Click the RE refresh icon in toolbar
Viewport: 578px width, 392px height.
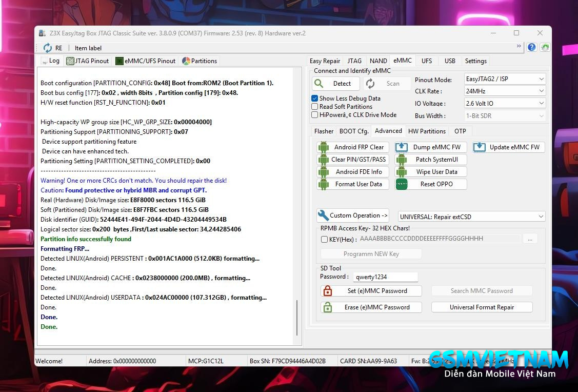[x=48, y=48]
